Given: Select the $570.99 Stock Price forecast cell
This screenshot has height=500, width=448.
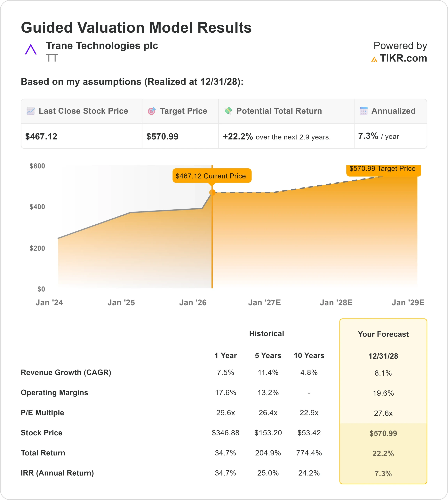Looking at the screenshot, I should point(383,433).
